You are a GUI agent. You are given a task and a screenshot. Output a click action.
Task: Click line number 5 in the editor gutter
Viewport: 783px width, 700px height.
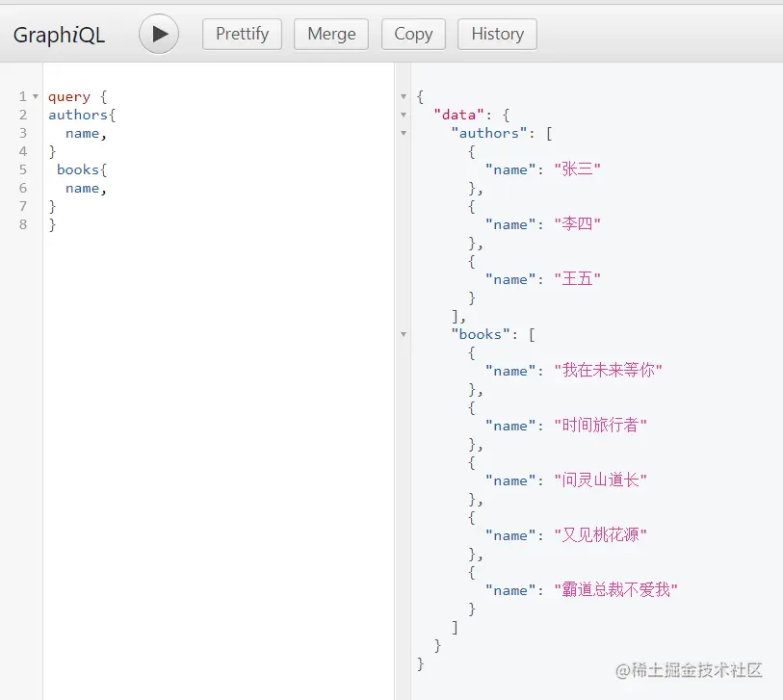(23, 169)
